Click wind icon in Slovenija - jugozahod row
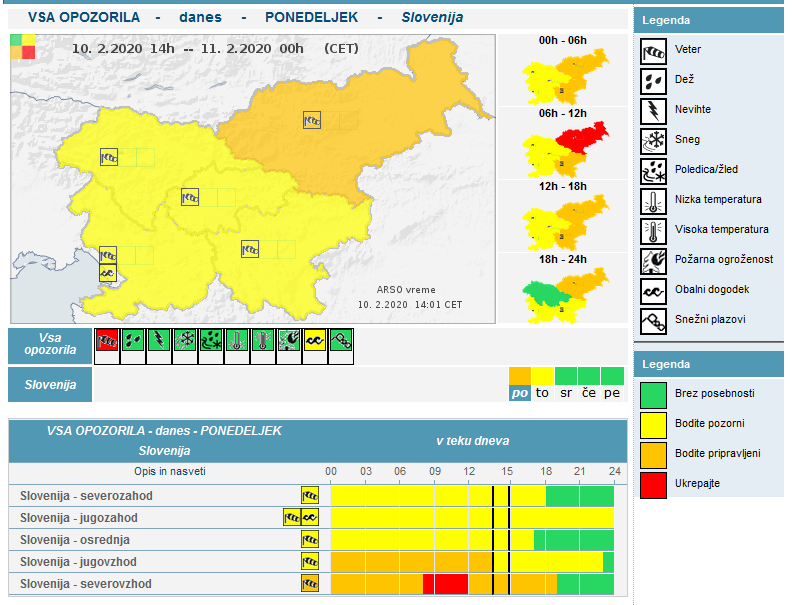Viewport: 792px width, 605px height. (x=292, y=518)
